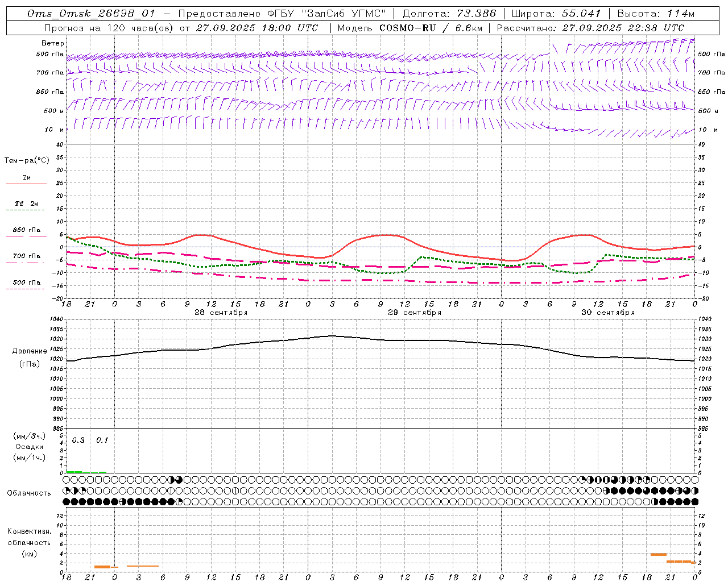Click the 850 гПа temperature legend entry
Viewport: 728px width, 582px height.
point(27,230)
